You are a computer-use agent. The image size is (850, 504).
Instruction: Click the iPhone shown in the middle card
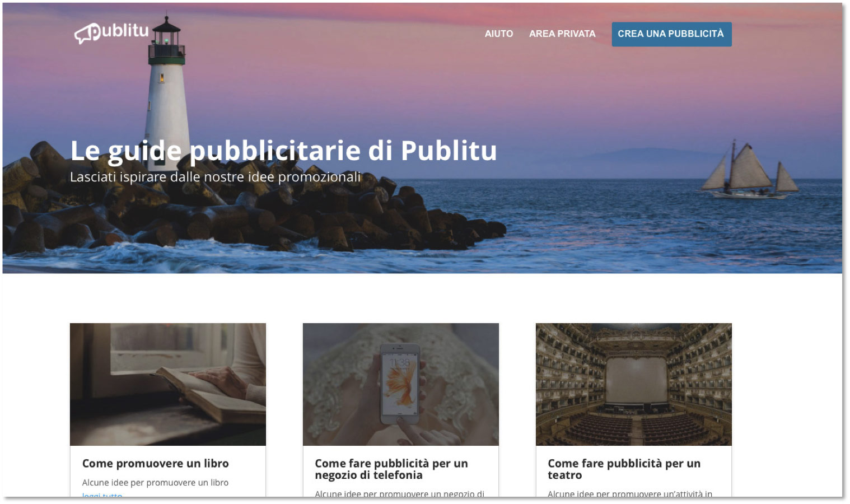[400, 384]
